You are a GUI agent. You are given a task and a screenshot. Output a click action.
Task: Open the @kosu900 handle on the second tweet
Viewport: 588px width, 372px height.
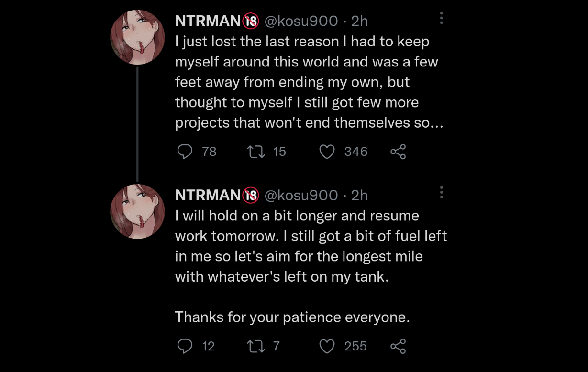pos(301,196)
